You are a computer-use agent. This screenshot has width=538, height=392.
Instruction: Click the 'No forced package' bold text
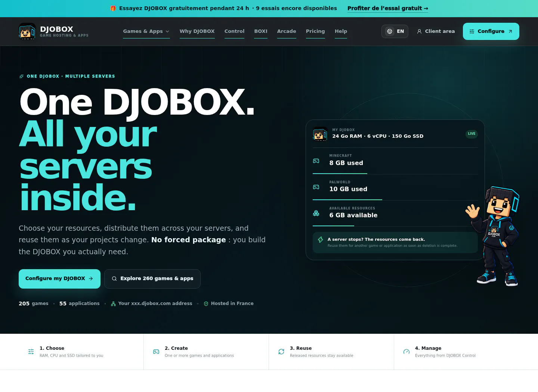pos(189,240)
